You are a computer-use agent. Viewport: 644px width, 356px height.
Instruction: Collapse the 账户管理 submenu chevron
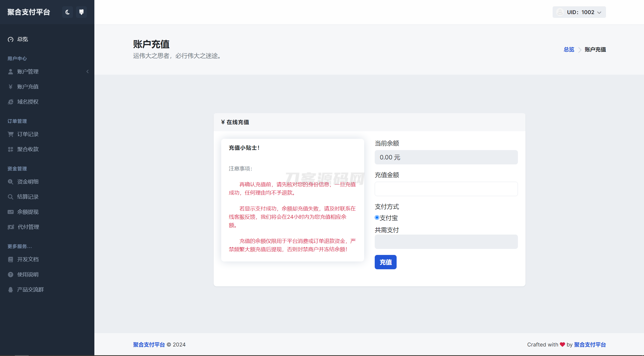[x=87, y=71]
